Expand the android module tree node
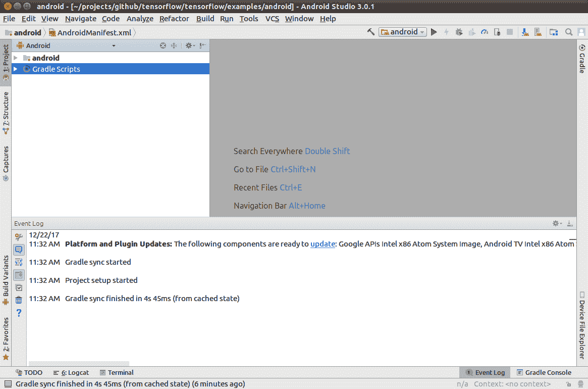The height and width of the screenshot is (389, 588). (x=16, y=58)
